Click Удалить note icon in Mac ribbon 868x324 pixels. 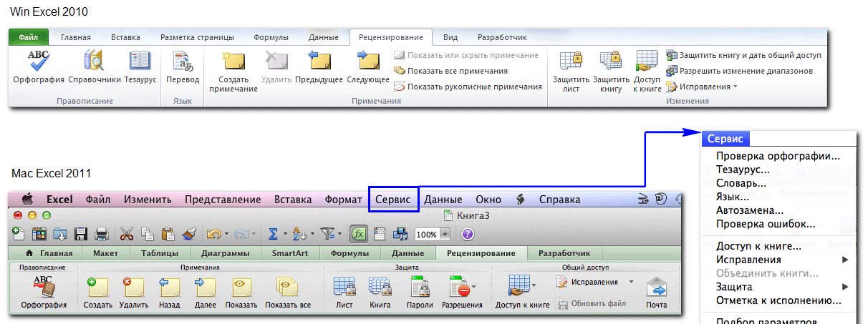[x=133, y=287]
